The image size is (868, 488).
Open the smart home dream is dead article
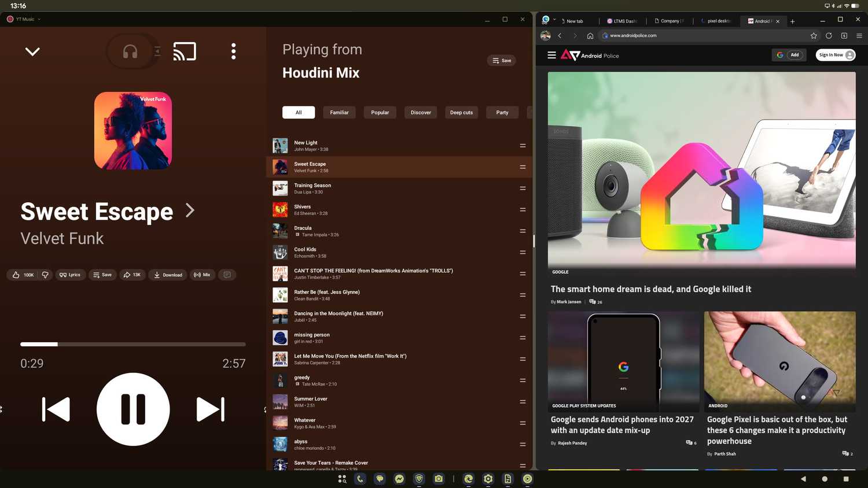[651, 289]
